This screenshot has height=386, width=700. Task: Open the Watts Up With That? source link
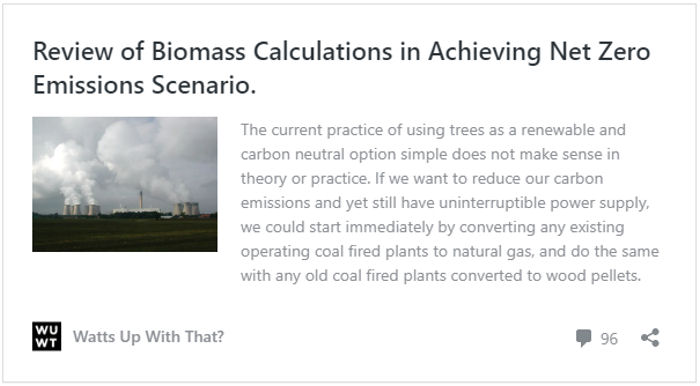(148, 336)
